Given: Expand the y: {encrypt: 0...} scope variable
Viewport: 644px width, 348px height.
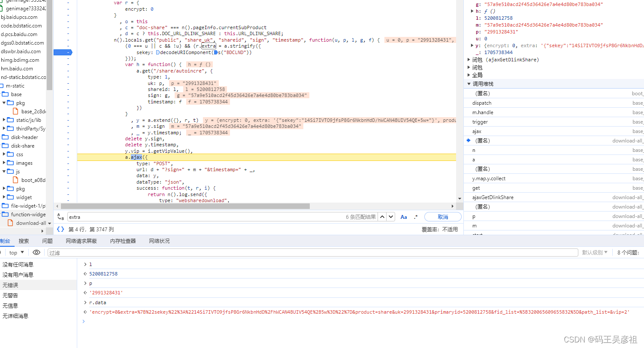Looking at the screenshot, I should tap(473, 45).
